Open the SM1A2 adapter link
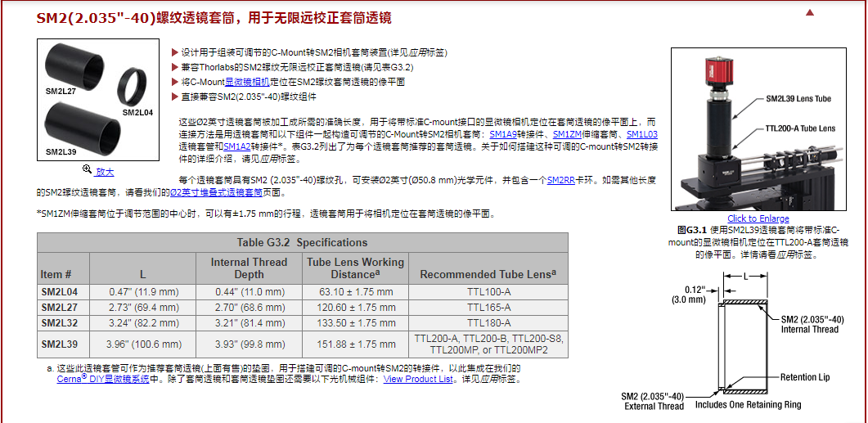The width and height of the screenshot is (868, 423). 237,146
